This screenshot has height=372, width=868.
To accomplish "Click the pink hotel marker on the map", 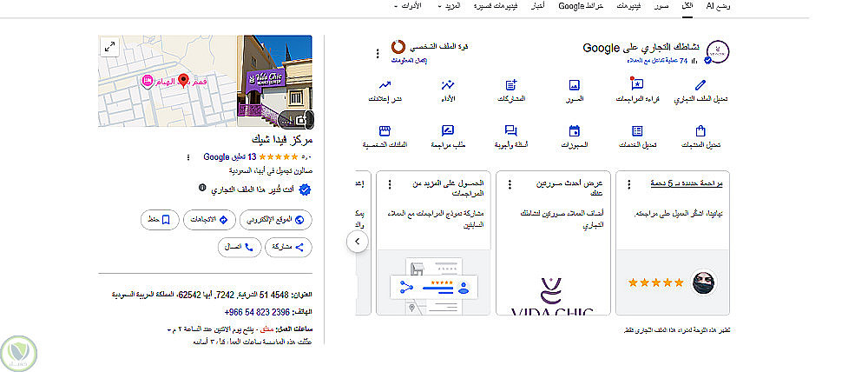I will point(148,82).
